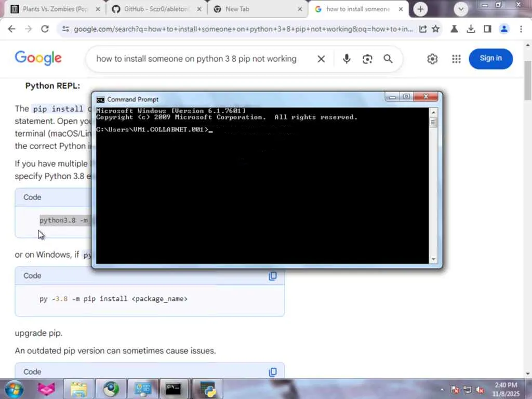Click the Command Prompt scrollbar thumb
The width and height of the screenshot is (532, 399).
[x=433, y=122]
